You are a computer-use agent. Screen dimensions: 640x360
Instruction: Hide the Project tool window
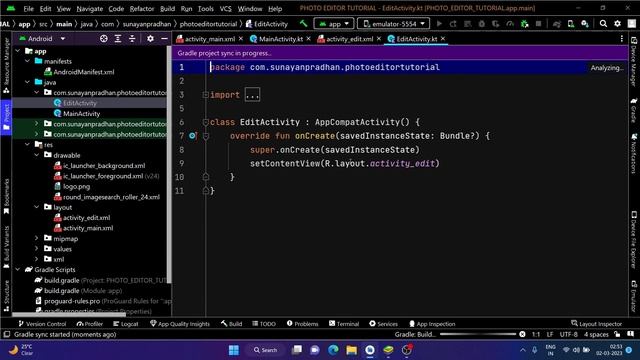[164, 38]
